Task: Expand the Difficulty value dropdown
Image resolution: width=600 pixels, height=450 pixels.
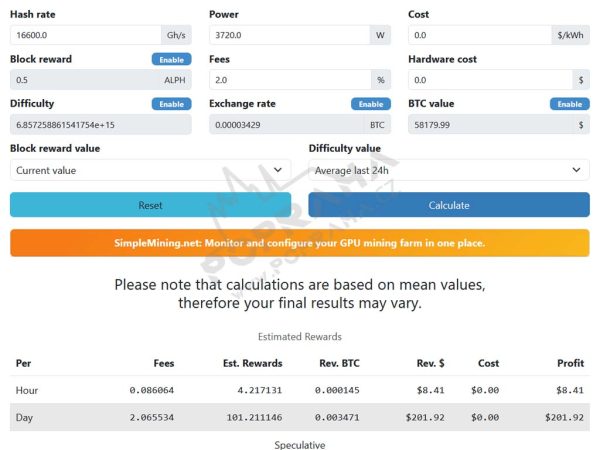Action: 448,170
